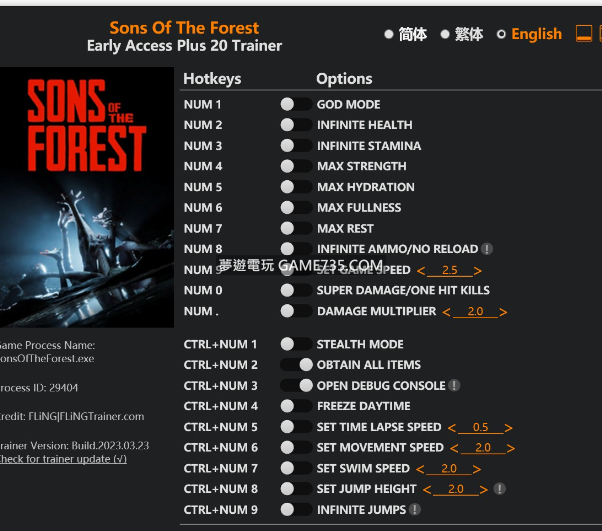Viewport: 602px width, 531px height.
Task: Check for trainer update link
Action: pos(62,458)
